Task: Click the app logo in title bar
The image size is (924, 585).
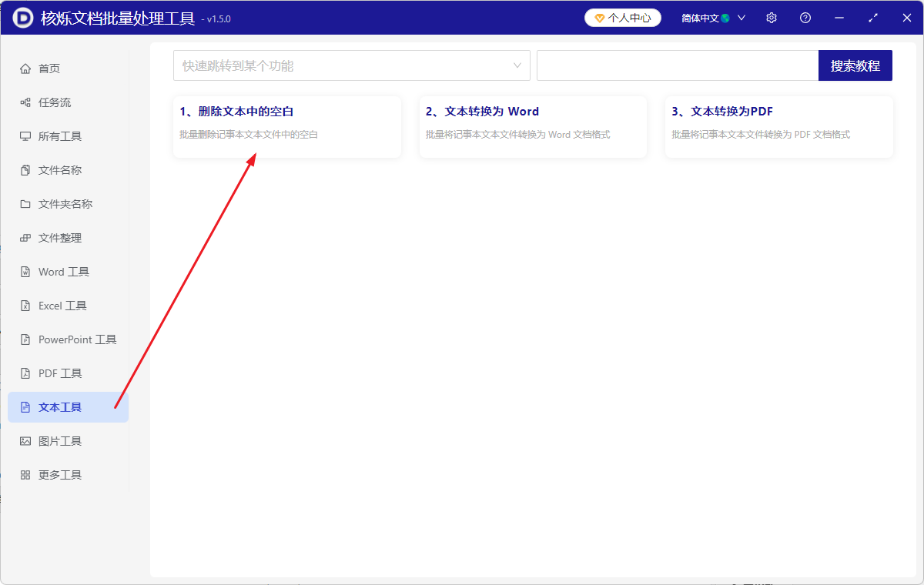Action: [x=22, y=17]
